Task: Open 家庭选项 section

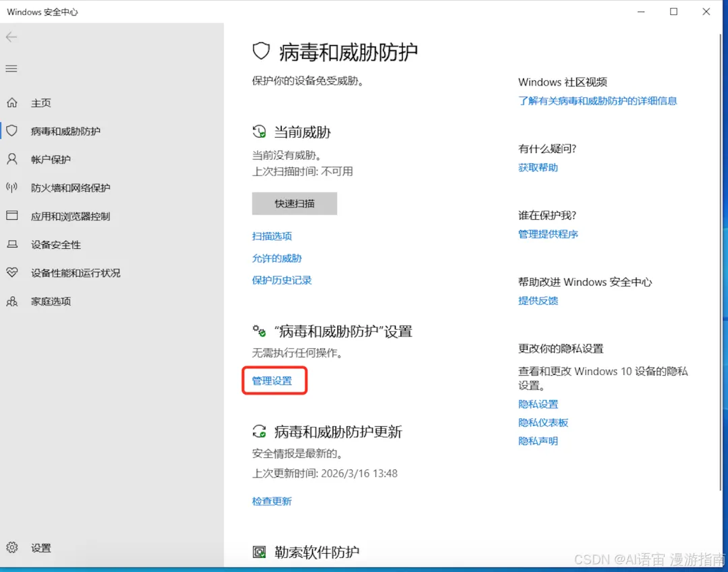Action: [51, 301]
